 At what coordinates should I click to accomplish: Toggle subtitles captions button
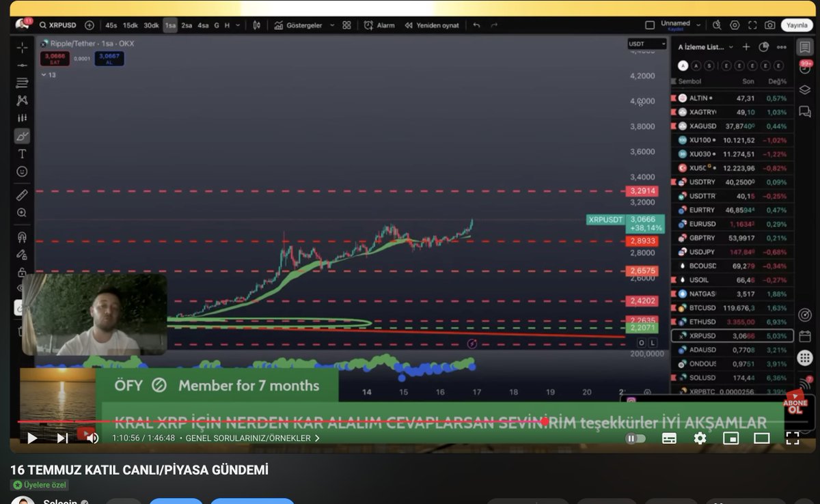coord(669,438)
